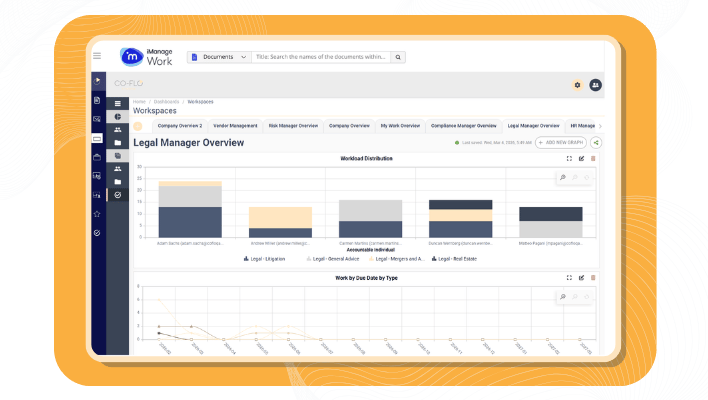Click Adam Sachs's dark blue Litigation bar segment
The height and width of the screenshot is (400, 708).
(190, 222)
